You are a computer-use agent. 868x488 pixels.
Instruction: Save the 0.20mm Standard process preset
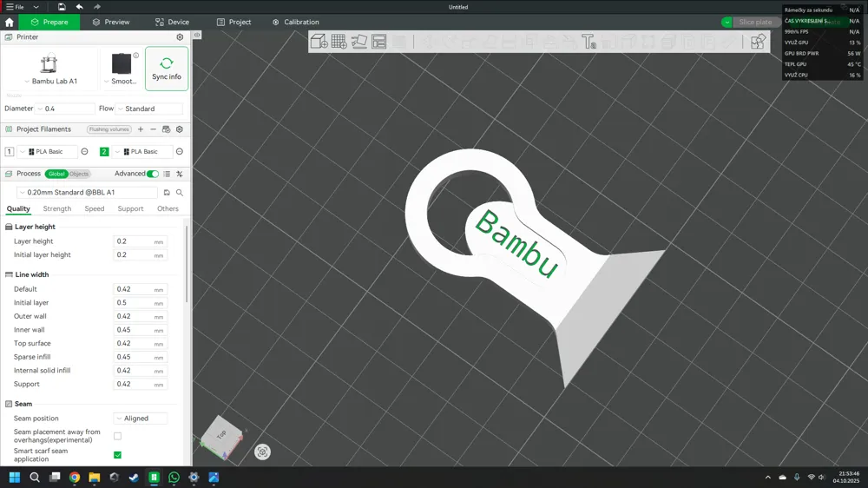point(167,193)
